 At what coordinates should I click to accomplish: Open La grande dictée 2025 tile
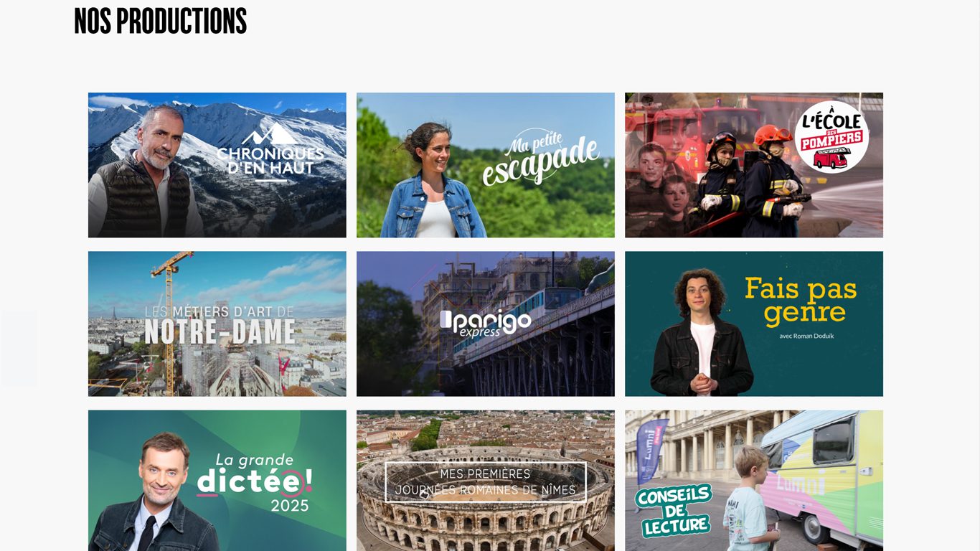217,481
